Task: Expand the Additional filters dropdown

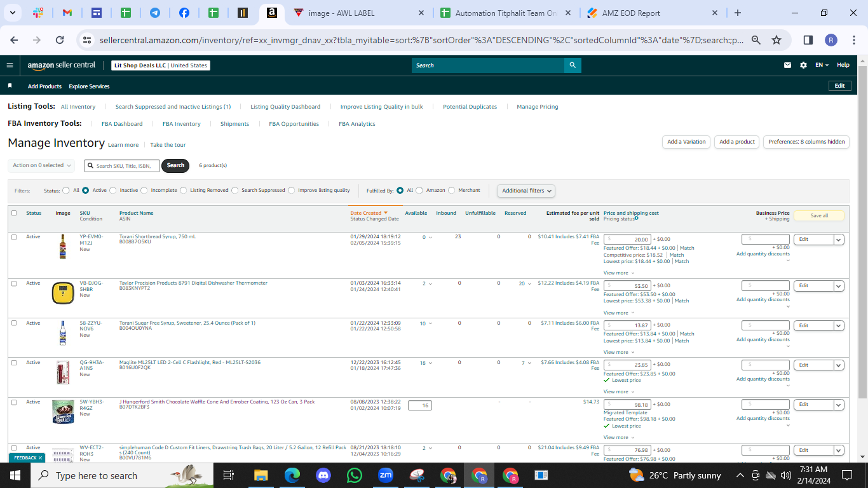Action: coord(526,191)
